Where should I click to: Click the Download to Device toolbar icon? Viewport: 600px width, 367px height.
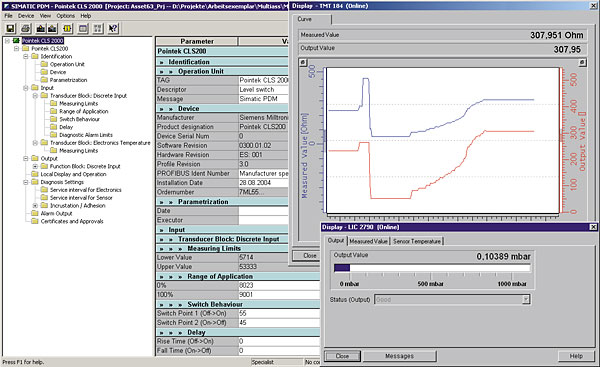tap(40, 28)
